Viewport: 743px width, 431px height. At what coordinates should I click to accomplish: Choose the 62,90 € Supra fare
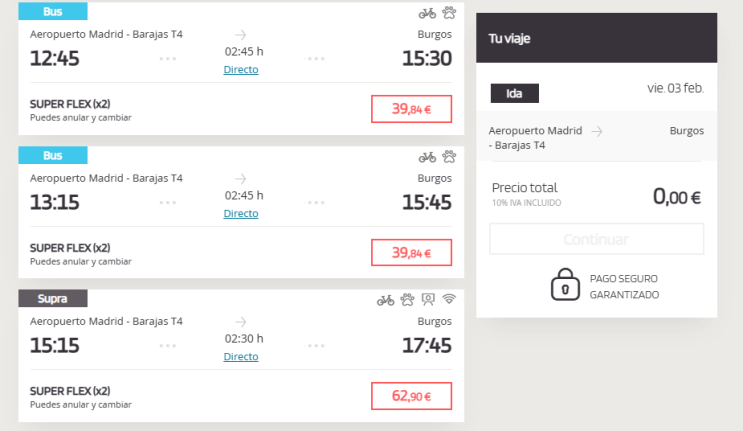411,396
